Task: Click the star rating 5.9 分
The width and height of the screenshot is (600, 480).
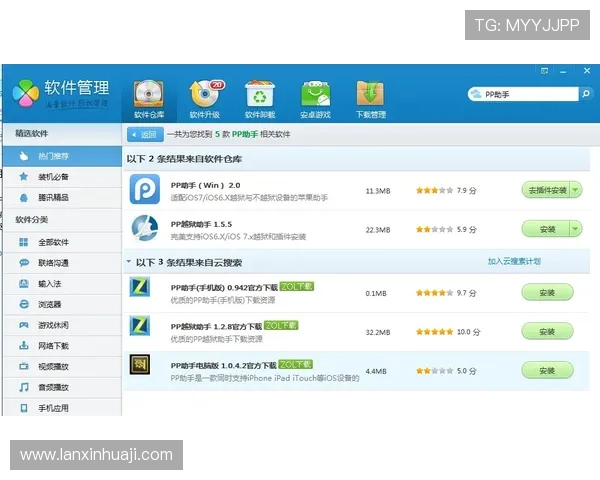Action: pos(446,229)
